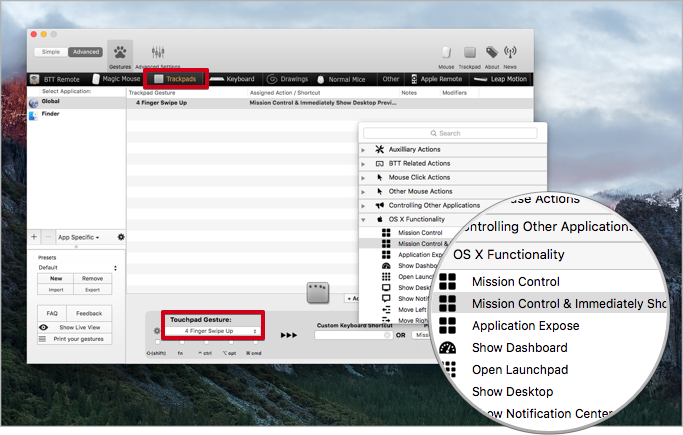Click the Export preset button
683x435 pixels.
[x=92, y=290]
